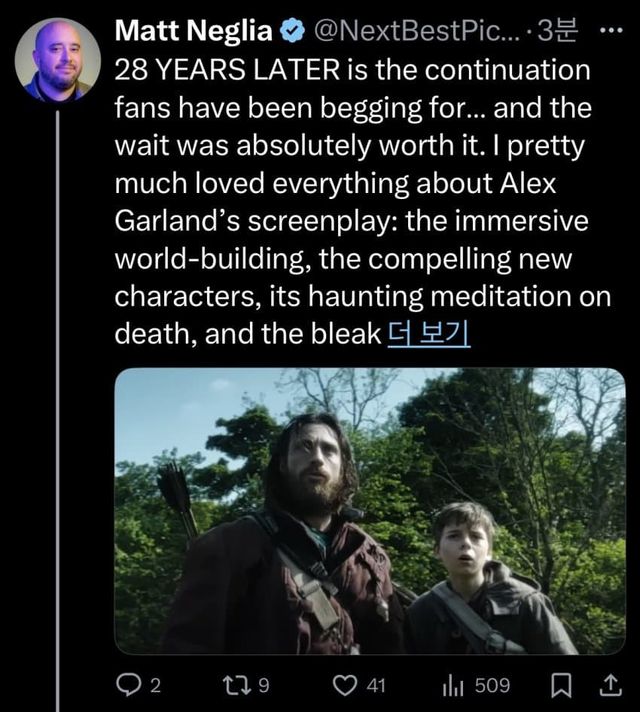Open the share upload icon
640x712 pixels.
pos(610,686)
